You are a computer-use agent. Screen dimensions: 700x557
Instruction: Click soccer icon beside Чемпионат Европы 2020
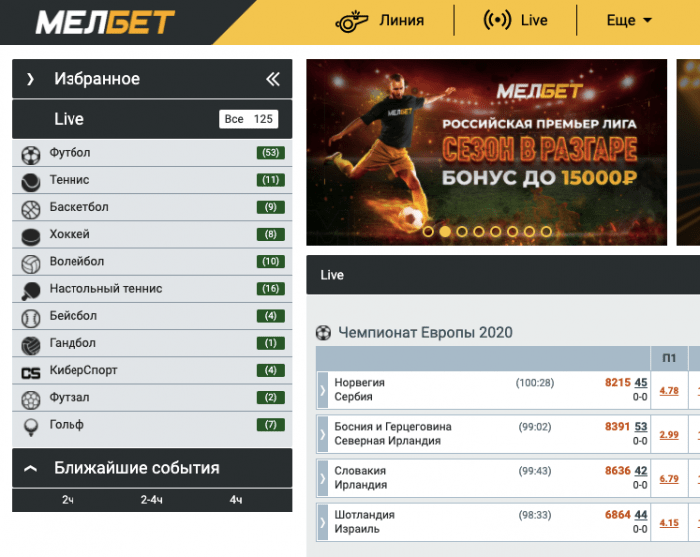[x=324, y=333]
